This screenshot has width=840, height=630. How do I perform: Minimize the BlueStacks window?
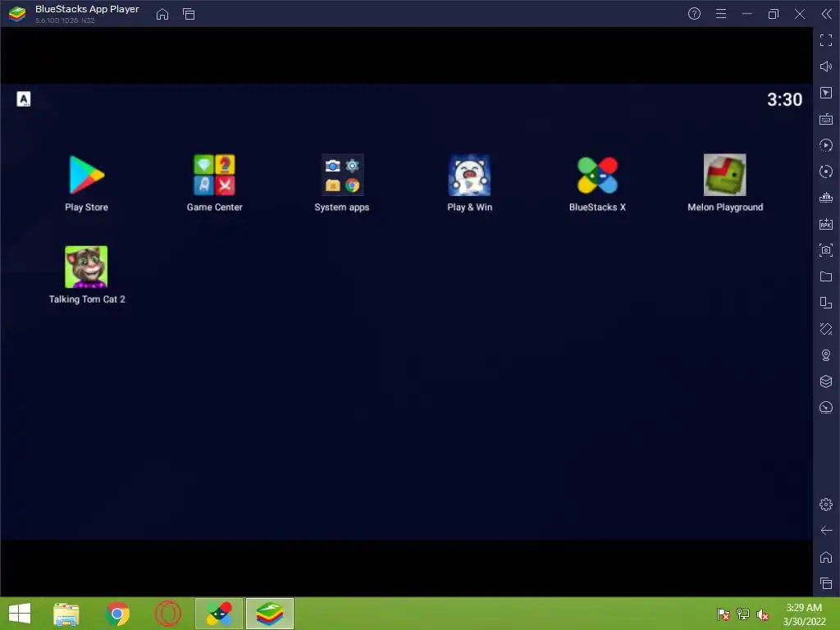pyautogui.click(x=746, y=14)
